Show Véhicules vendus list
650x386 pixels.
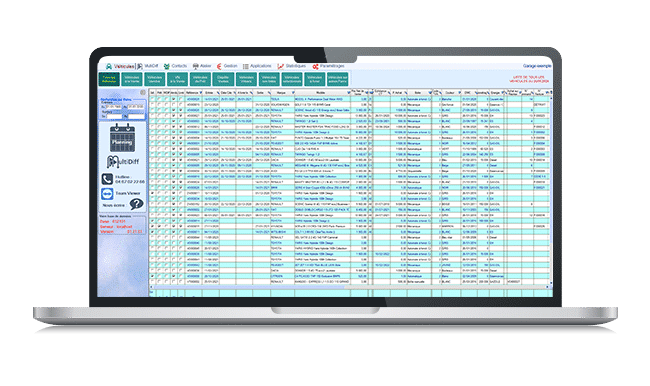tap(155, 80)
